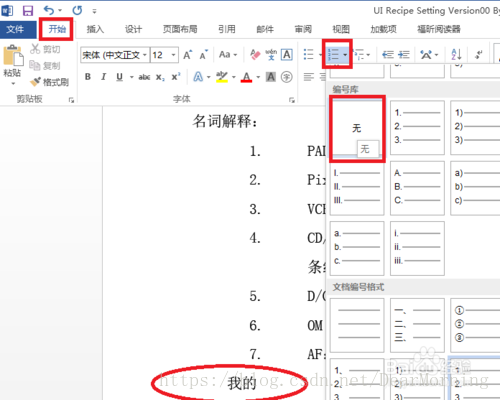Open underline style dropdown arrow
The image size is (500, 400).
[x=132, y=77]
